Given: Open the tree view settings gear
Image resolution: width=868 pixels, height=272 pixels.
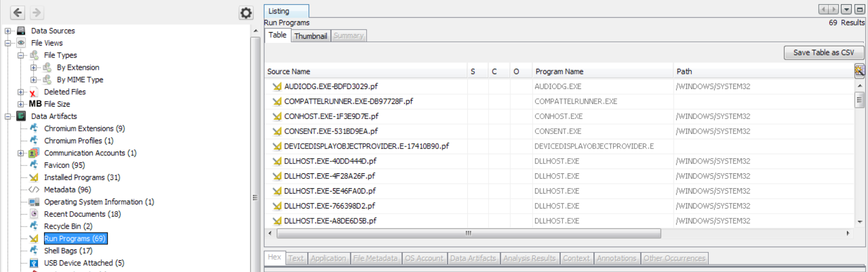Looking at the screenshot, I should coord(246,13).
